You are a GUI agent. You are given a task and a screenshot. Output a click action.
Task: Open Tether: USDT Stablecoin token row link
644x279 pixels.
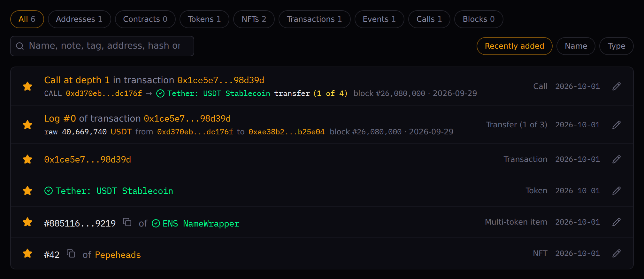pyautogui.click(x=114, y=191)
